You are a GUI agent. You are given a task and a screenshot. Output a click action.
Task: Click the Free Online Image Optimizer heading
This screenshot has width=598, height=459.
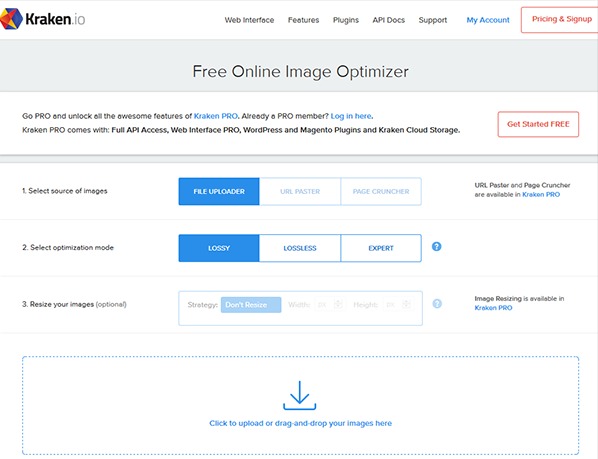tap(300, 71)
